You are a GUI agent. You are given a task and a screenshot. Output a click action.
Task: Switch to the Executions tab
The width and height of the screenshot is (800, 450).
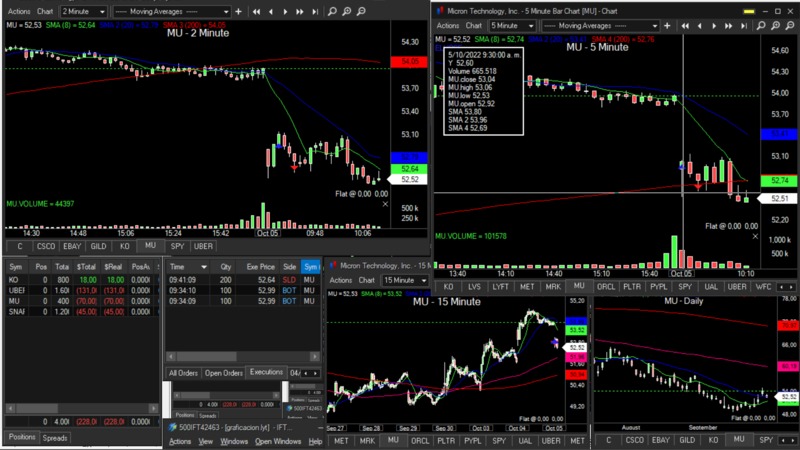pos(266,372)
